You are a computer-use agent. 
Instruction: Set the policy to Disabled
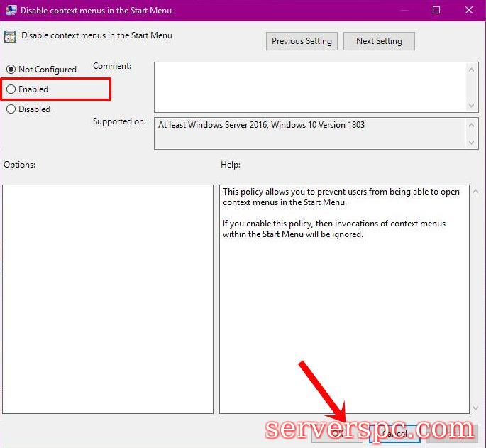11,109
